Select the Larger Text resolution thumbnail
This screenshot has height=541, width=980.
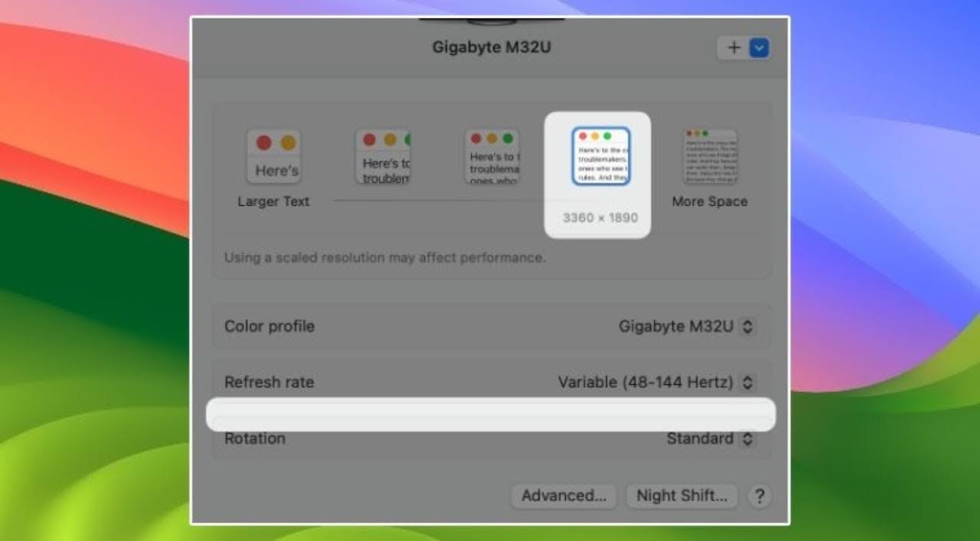coord(273,156)
